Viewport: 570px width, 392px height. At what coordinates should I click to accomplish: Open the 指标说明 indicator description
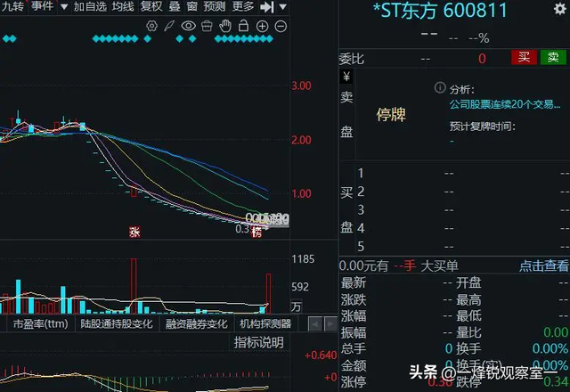[x=258, y=342]
